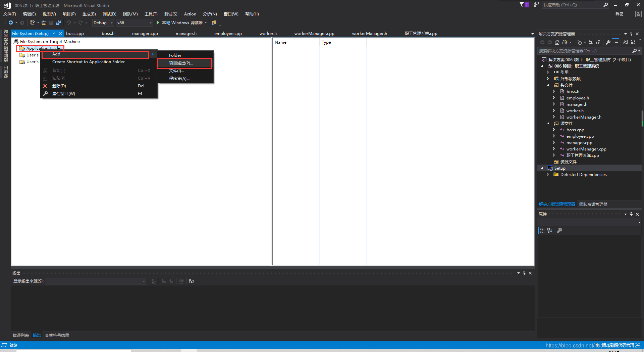Open the Action menu
The width and height of the screenshot is (644, 352).
click(190, 14)
